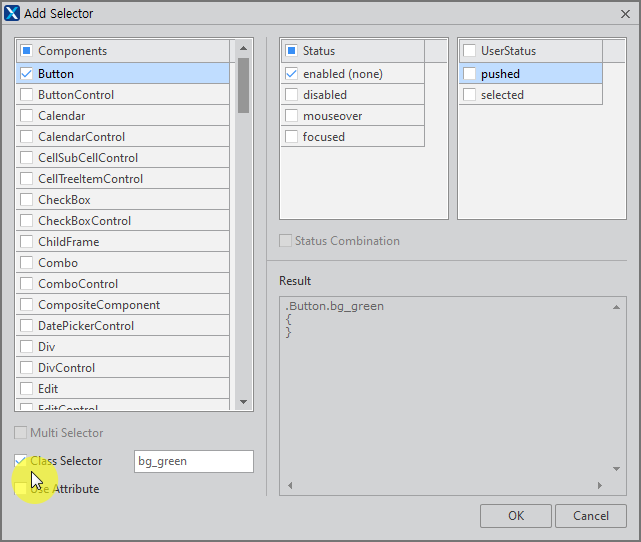This screenshot has width=641, height=542.
Task: Toggle the pushed user status checkbox
Action: (x=469, y=74)
